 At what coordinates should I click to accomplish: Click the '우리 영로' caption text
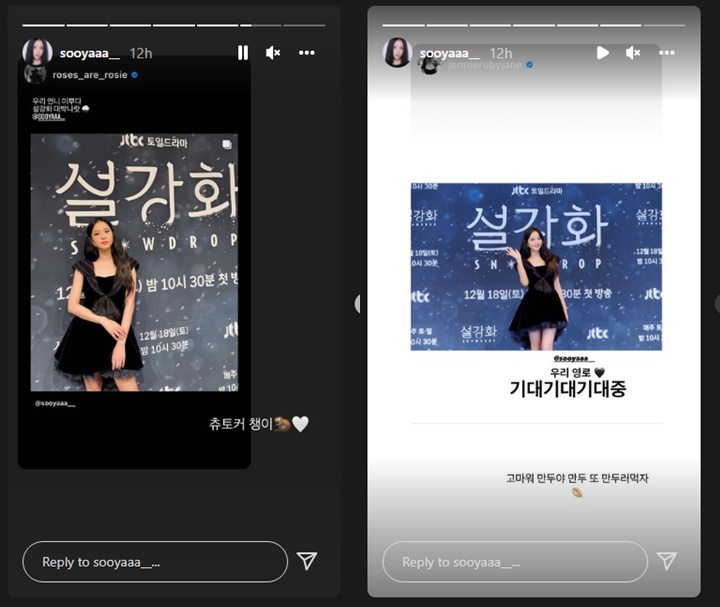pos(570,372)
